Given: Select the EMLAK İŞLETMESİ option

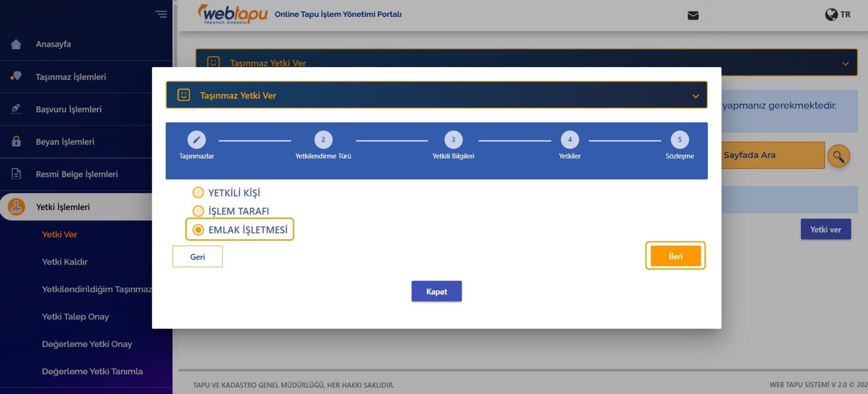Looking at the screenshot, I should 198,230.
